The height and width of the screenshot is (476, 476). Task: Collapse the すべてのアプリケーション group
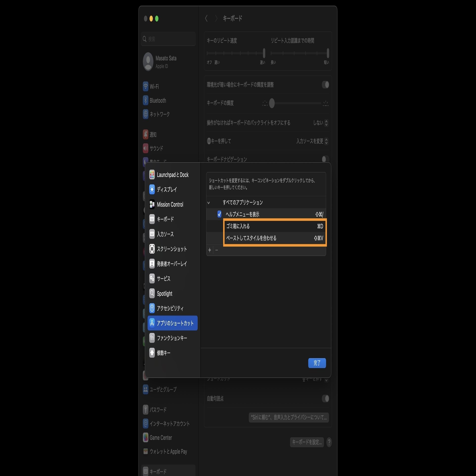[x=209, y=203]
